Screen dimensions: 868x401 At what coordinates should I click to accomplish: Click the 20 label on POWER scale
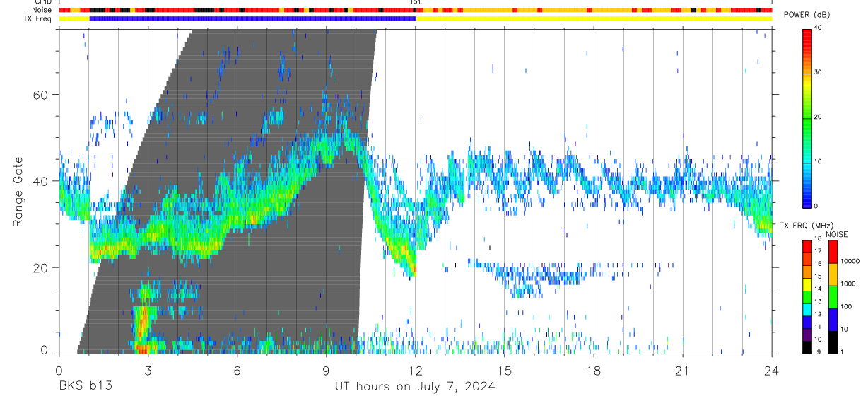(x=819, y=117)
